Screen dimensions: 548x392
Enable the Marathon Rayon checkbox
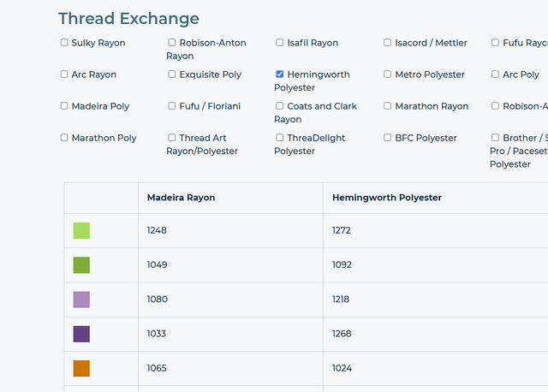click(388, 106)
